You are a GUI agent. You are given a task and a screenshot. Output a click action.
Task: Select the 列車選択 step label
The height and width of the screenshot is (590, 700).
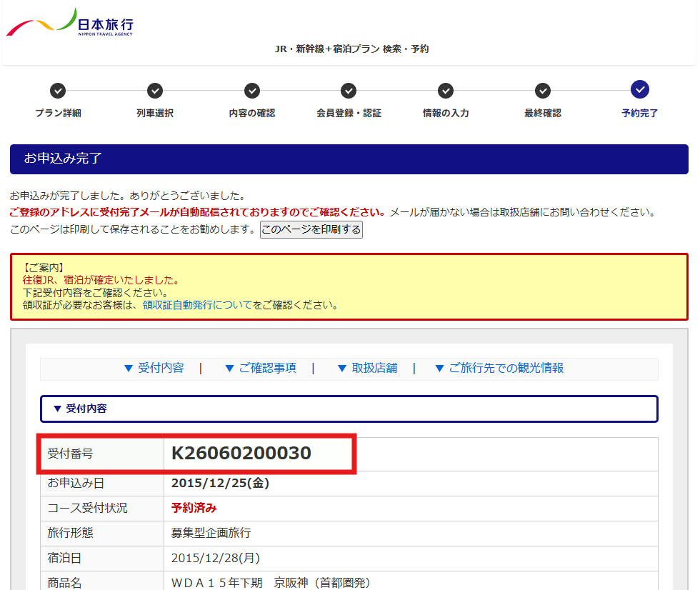coord(155,114)
